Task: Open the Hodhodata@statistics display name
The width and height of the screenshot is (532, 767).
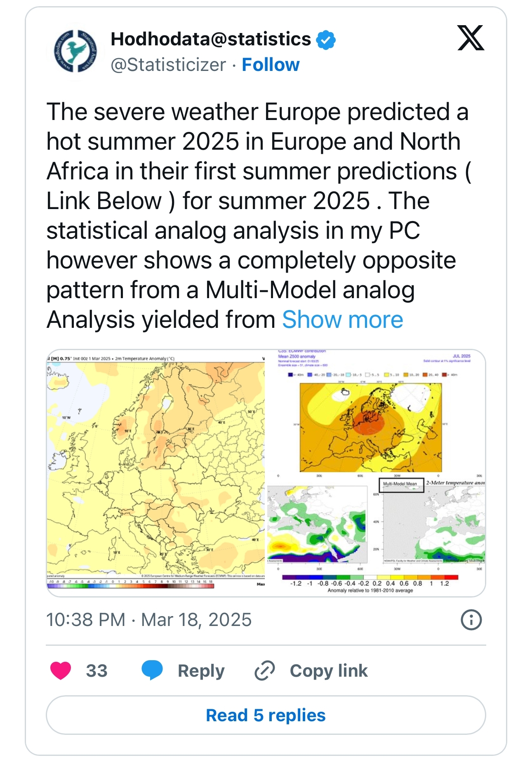Action: 211,39
